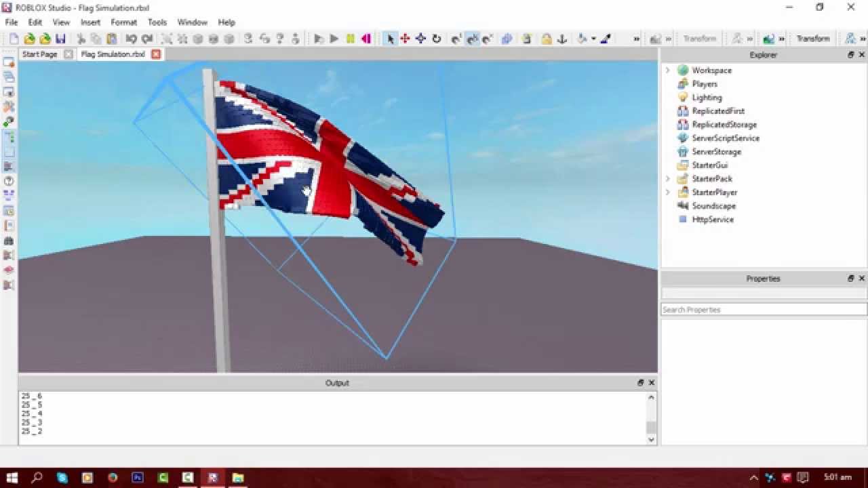Click the Save floppy disk icon
Image resolution: width=868 pixels, height=488 pixels.
[x=60, y=39]
